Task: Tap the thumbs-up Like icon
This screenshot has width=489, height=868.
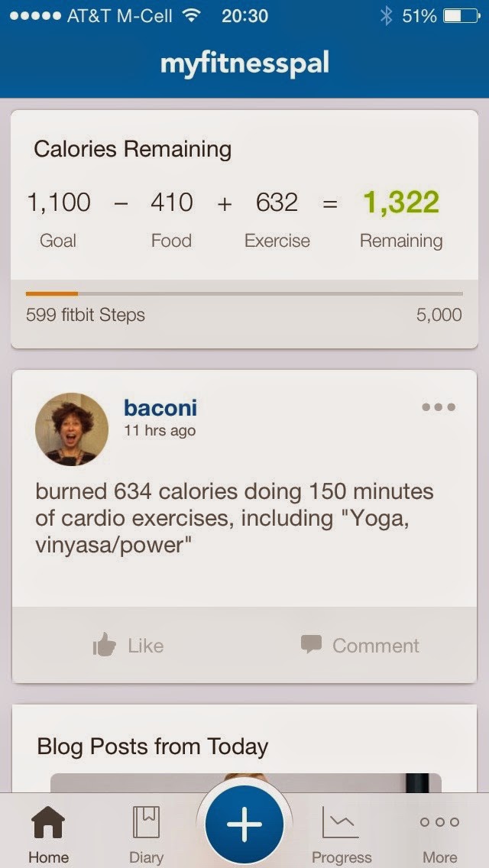Action: point(104,646)
